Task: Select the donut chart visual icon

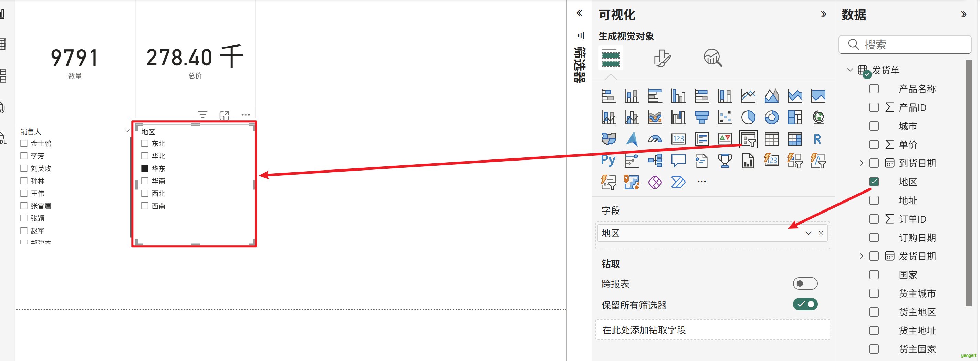Action: pyautogui.click(x=771, y=117)
